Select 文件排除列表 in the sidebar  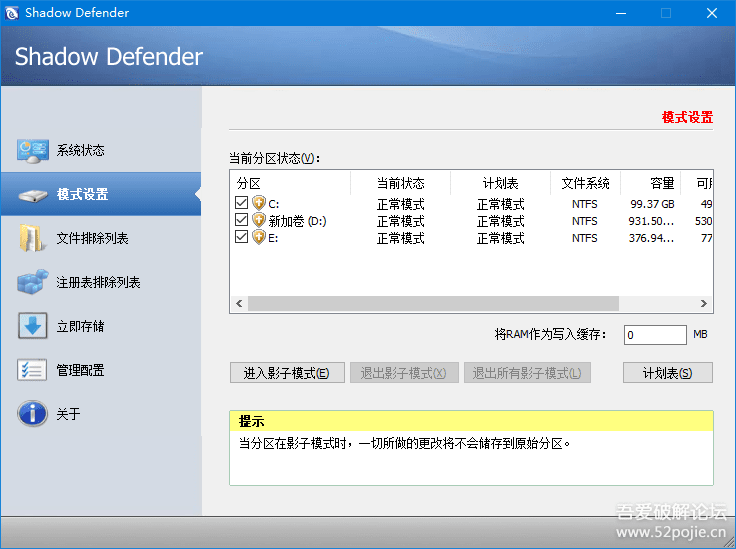click(x=92, y=239)
